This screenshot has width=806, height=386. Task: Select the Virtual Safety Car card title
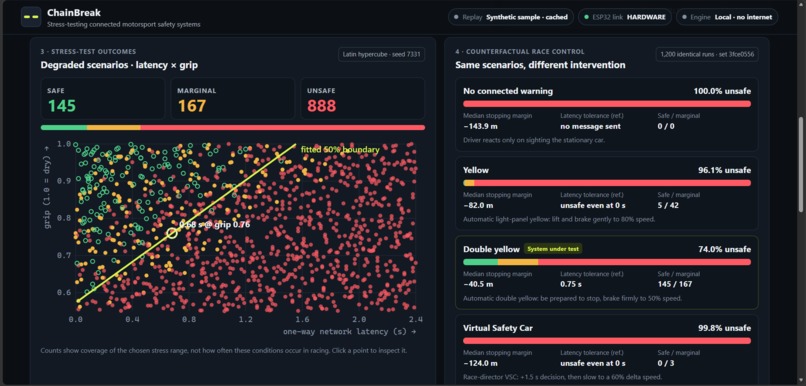coord(498,328)
